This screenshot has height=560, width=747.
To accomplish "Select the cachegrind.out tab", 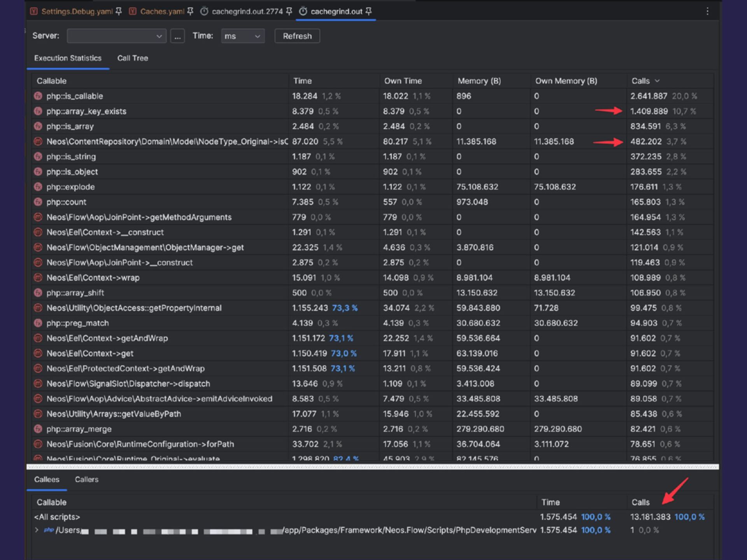I will coord(336,12).
